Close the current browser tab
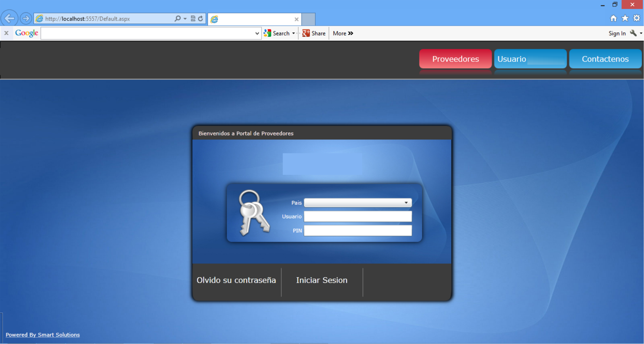 coord(296,19)
